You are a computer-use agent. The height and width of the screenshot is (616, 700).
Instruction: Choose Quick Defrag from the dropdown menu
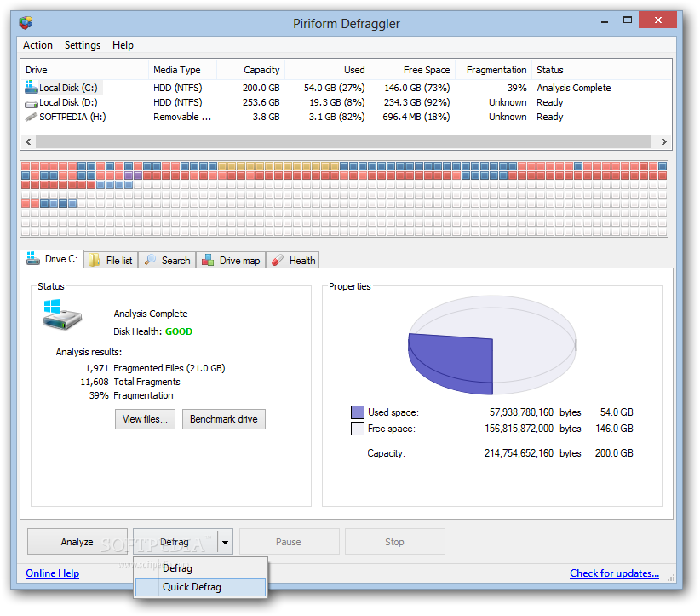200,587
